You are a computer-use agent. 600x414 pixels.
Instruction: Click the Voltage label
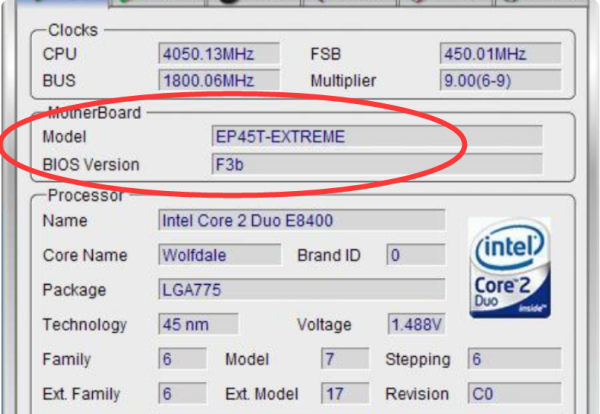coord(324,325)
